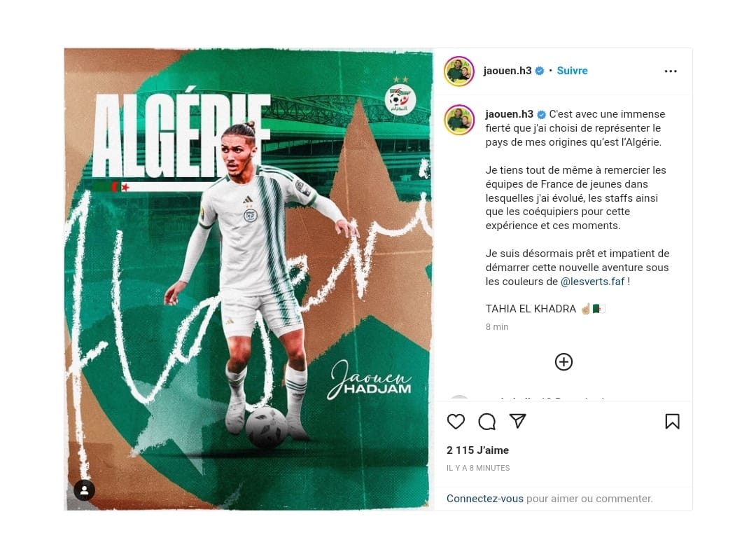Open the header profile picture of jaouen.h3
756x533 pixels.
459,71
